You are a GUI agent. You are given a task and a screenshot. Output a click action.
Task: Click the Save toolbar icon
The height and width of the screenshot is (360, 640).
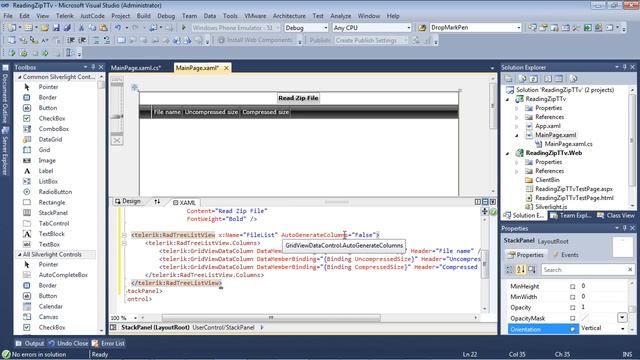pos(56,28)
